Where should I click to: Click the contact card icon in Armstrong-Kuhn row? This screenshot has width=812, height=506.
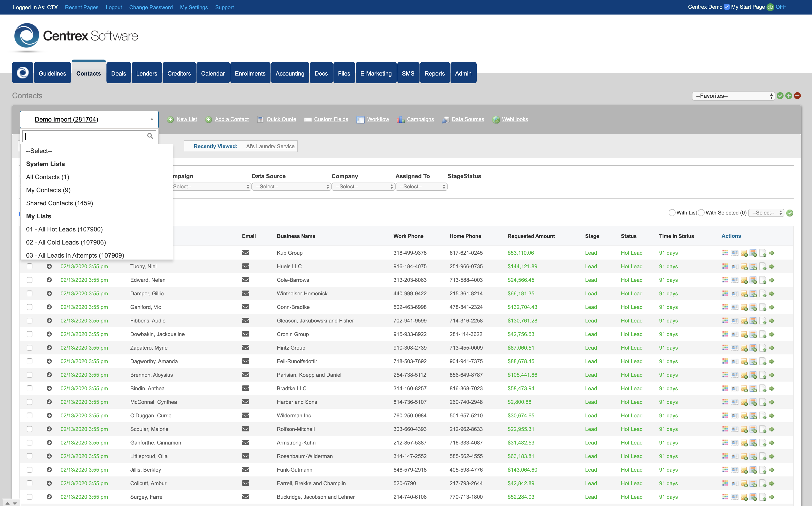pyautogui.click(x=734, y=443)
